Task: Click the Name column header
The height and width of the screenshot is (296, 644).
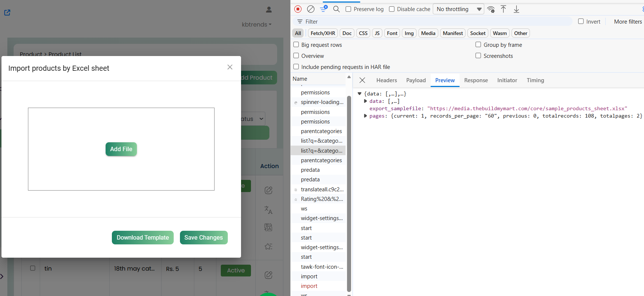Action: [319, 79]
